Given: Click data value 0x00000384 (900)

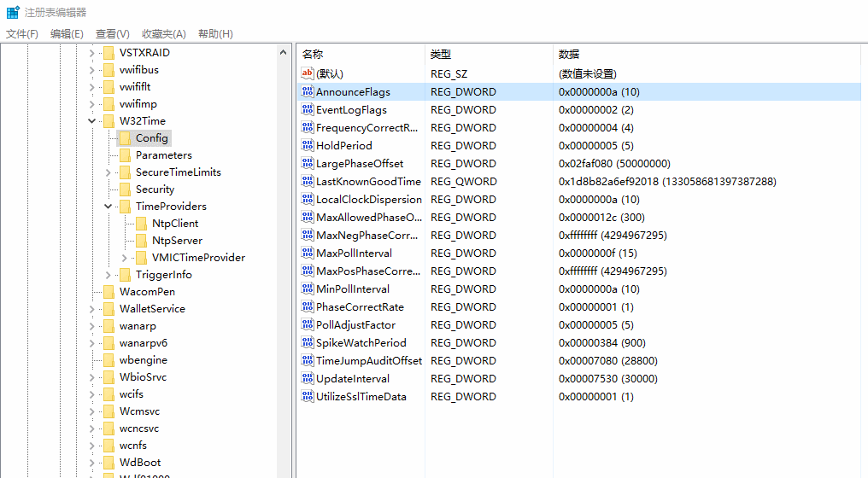Looking at the screenshot, I should 602,343.
